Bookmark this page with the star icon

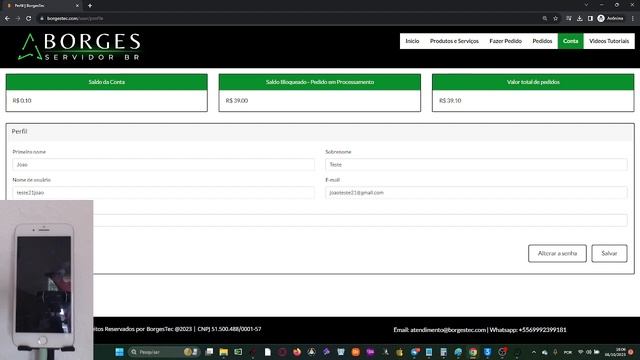[x=556, y=18]
